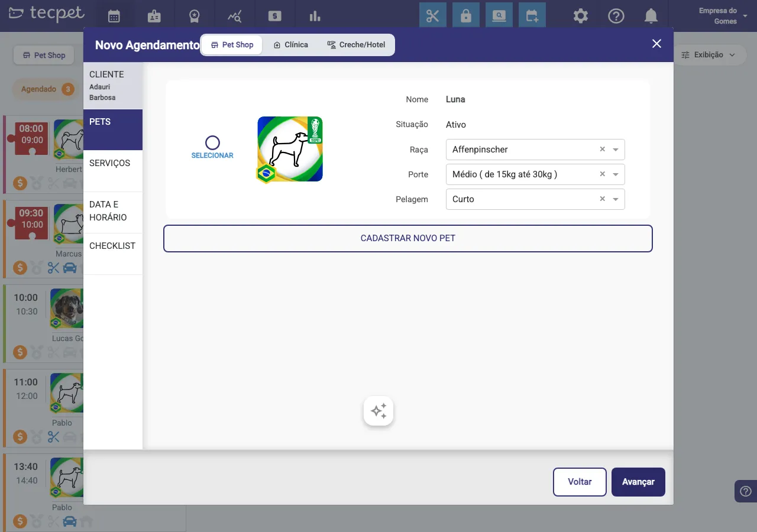
Task: Open the help question mark icon in top bar
Action: pos(616,16)
